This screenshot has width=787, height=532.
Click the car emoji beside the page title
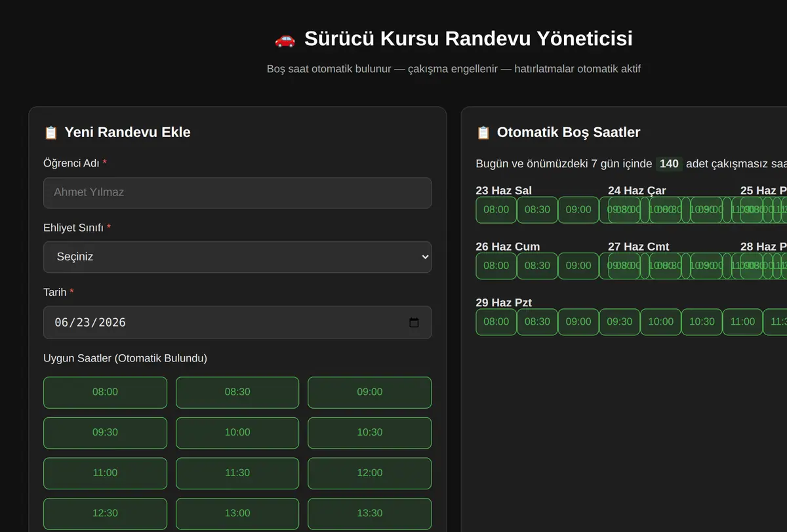(285, 39)
